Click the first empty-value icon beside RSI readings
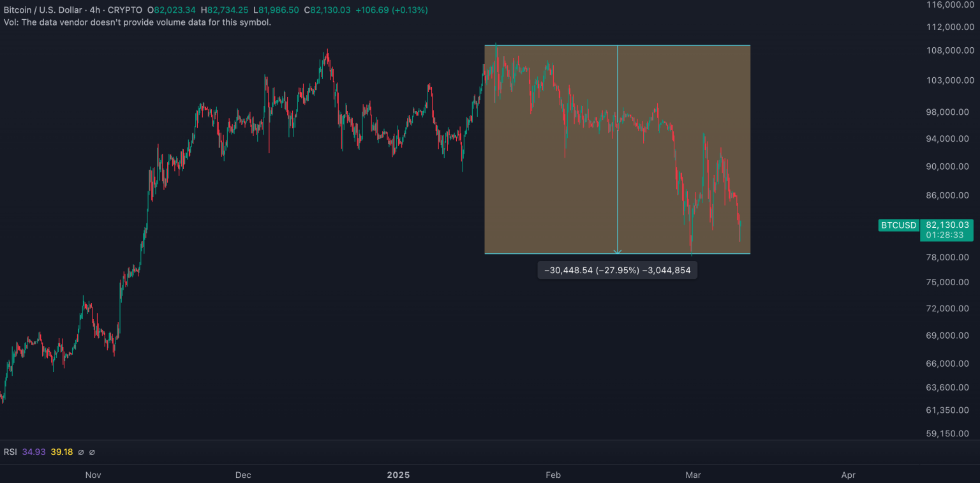Viewport: 980px width, 483px height. tap(80, 452)
